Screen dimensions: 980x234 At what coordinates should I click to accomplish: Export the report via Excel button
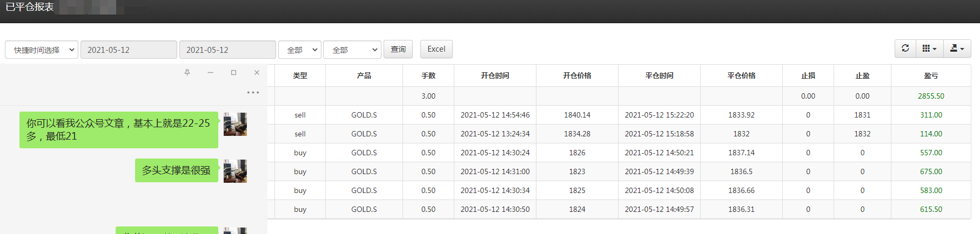click(437, 49)
